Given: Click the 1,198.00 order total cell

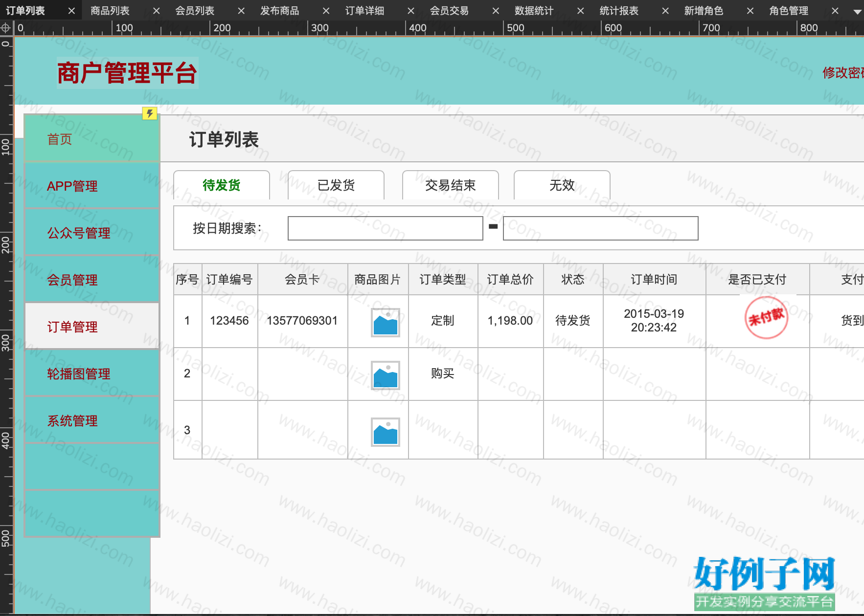Looking at the screenshot, I should pos(510,321).
